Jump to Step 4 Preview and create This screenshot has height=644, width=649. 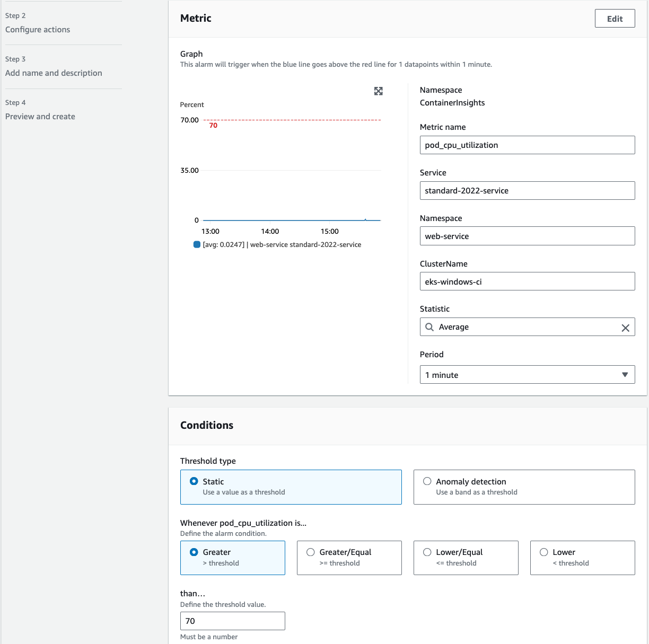click(40, 117)
